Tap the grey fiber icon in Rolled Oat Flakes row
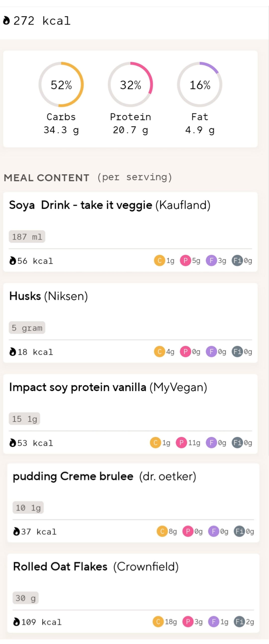 click(x=239, y=622)
